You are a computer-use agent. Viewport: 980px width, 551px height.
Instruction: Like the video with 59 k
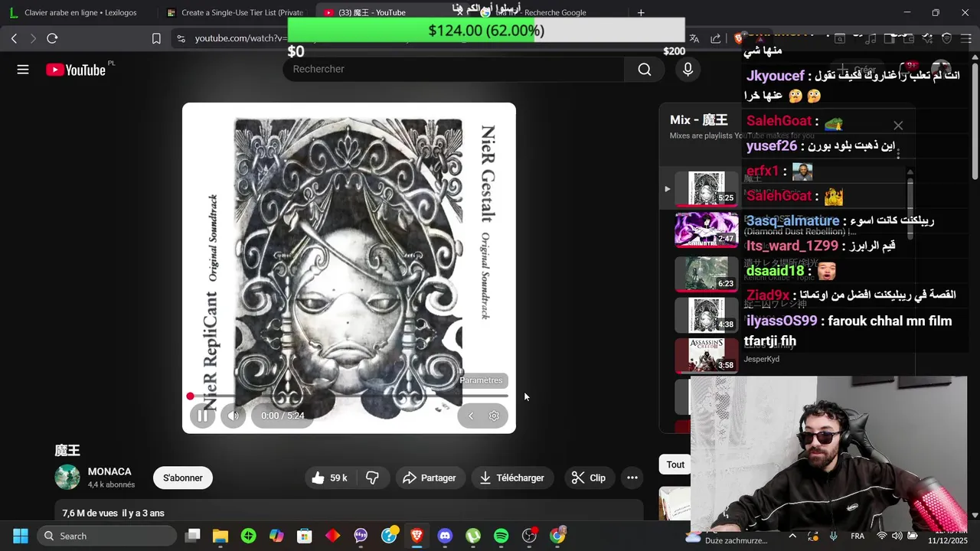pos(330,478)
